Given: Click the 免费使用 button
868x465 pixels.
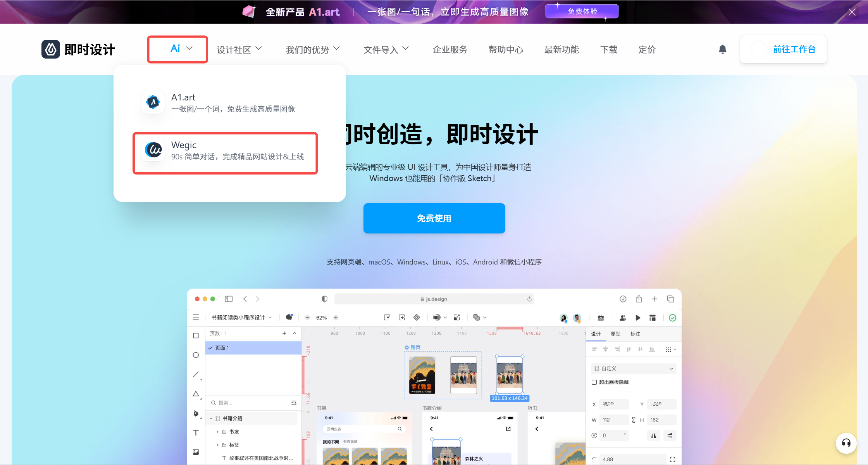Looking at the screenshot, I should tap(434, 218).
